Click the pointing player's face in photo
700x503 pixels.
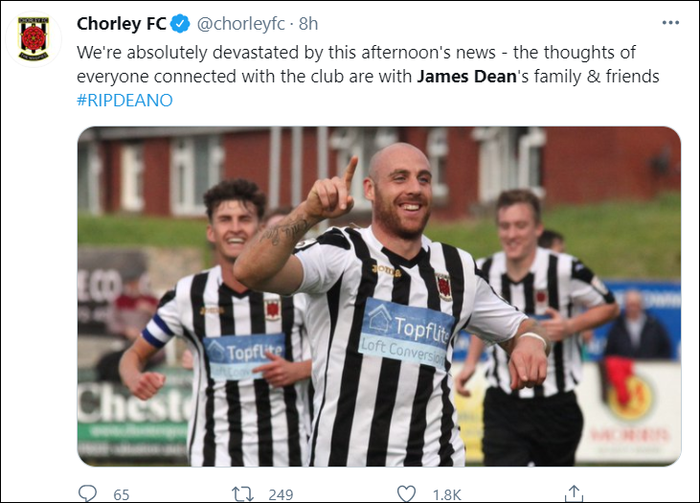[x=400, y=194]
